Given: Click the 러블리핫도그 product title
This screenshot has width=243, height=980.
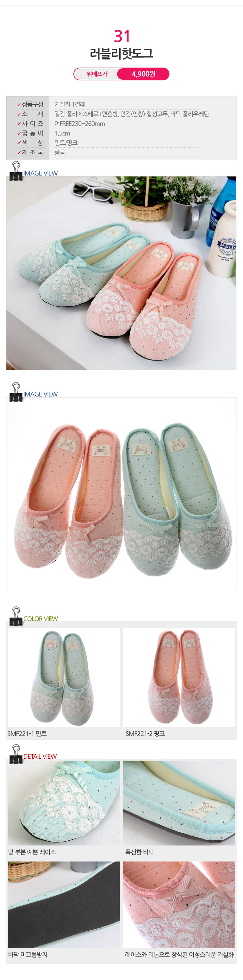Looking at the screenshot, I should click(x=122, y=53).
